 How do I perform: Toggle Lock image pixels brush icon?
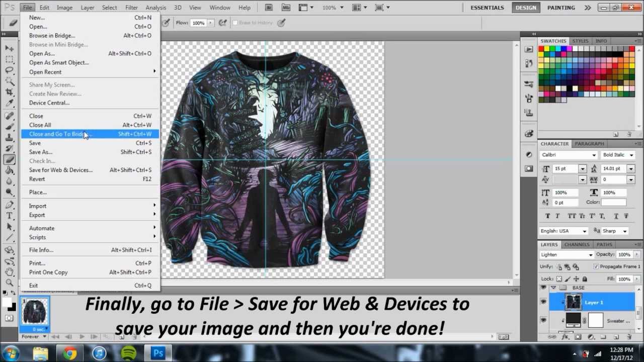pyautogui.click(x=568, y=279)
